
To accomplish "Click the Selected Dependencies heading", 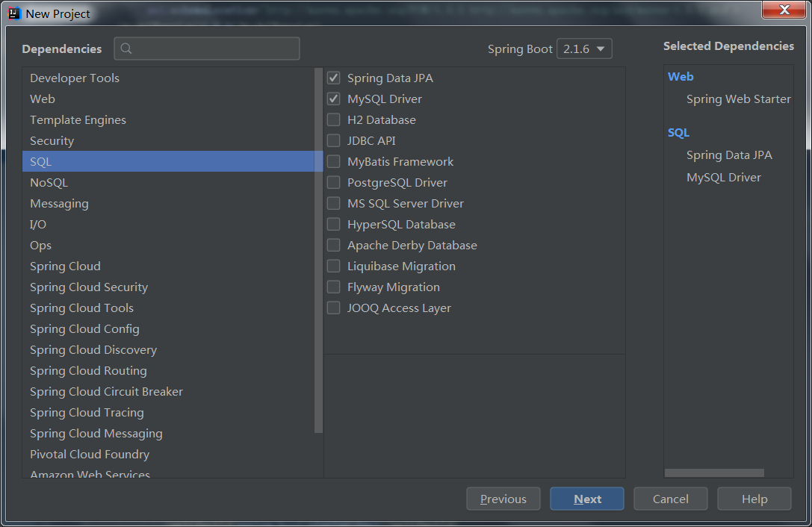I will tap(728, 46).
